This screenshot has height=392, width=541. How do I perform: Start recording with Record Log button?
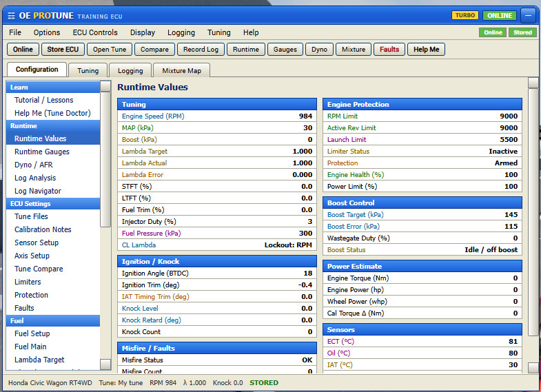click(201, 50)
